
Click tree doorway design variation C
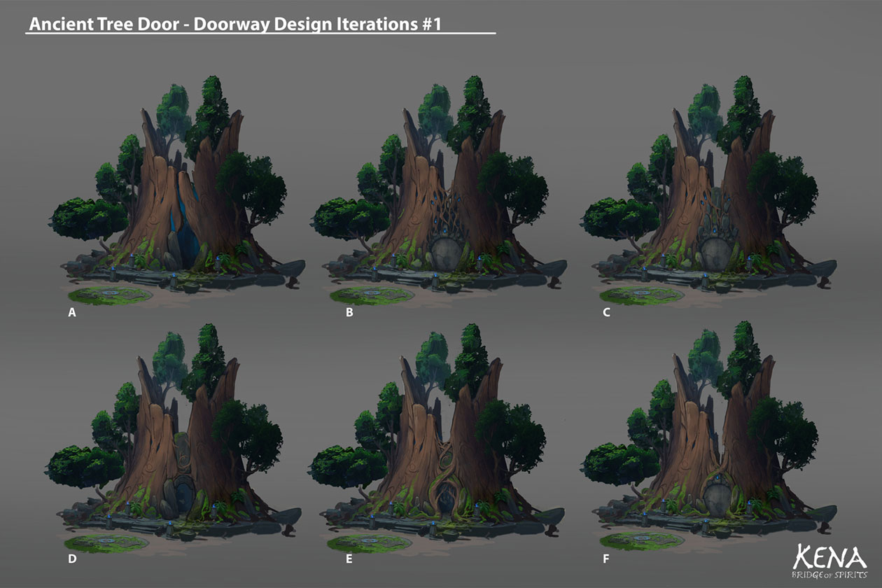point(708,190)
